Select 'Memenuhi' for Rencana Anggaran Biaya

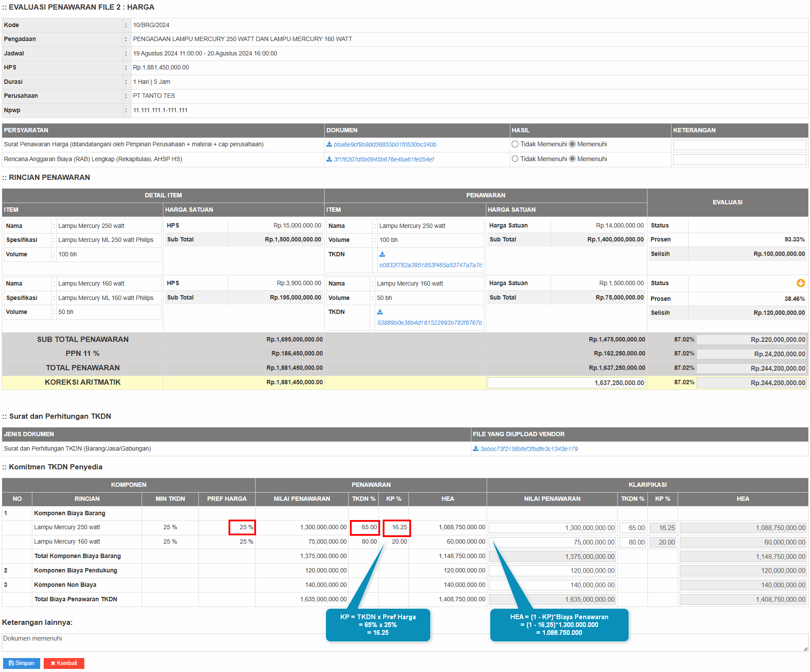tap(572, 159)
